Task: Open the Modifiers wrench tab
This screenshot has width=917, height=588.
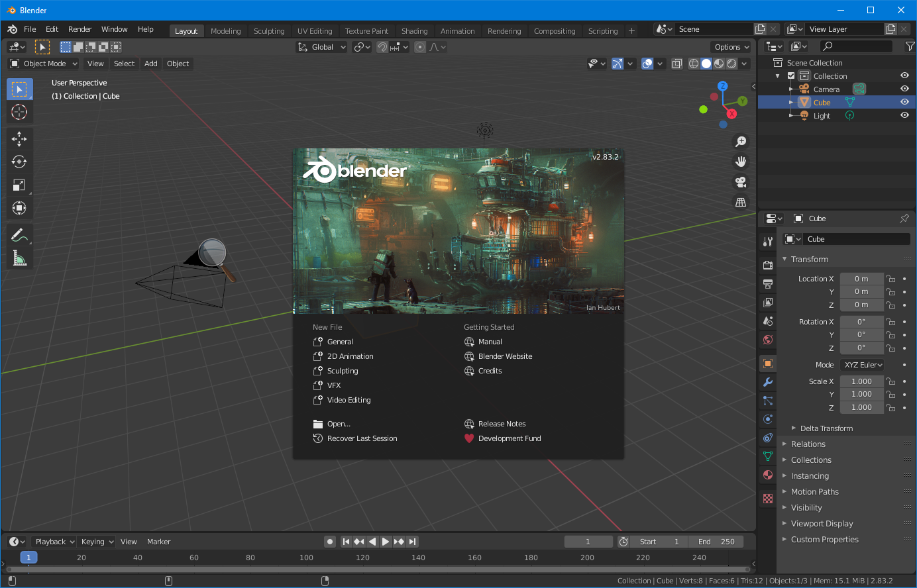Action: [x=768, y=382]
